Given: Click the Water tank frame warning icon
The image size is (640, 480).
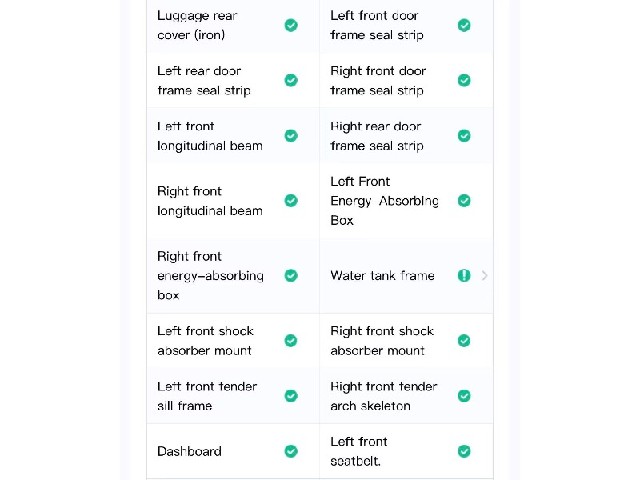Looking at the screenshot, I should coord(464,276).
